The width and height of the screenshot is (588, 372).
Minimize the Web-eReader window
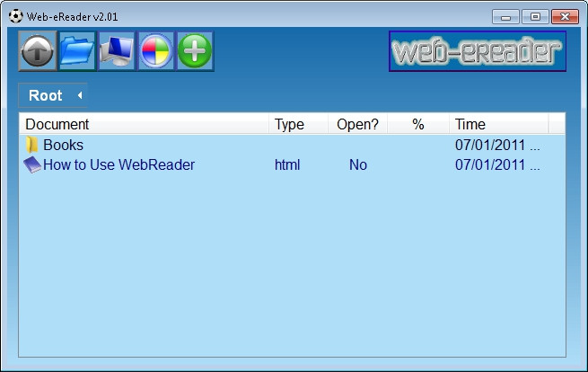coord(505,17)
